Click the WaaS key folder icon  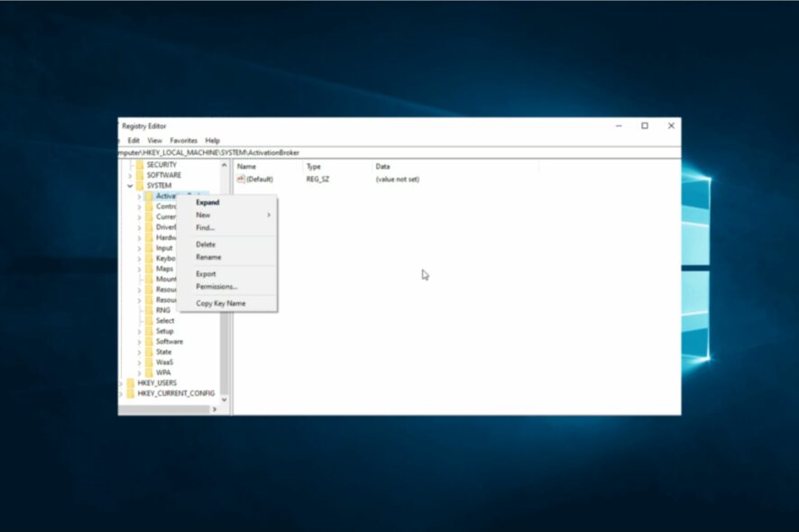click(149, 362)
